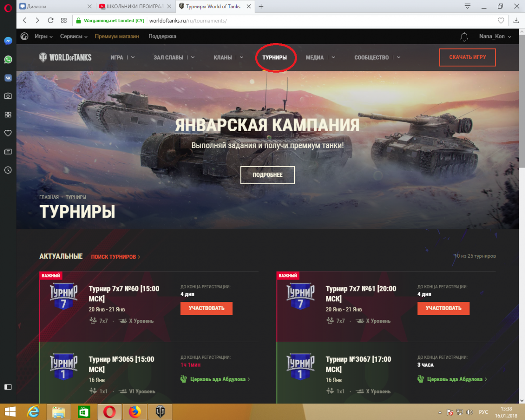
Task: Expand the Игры dropdown in top bar
Action: 44,36
